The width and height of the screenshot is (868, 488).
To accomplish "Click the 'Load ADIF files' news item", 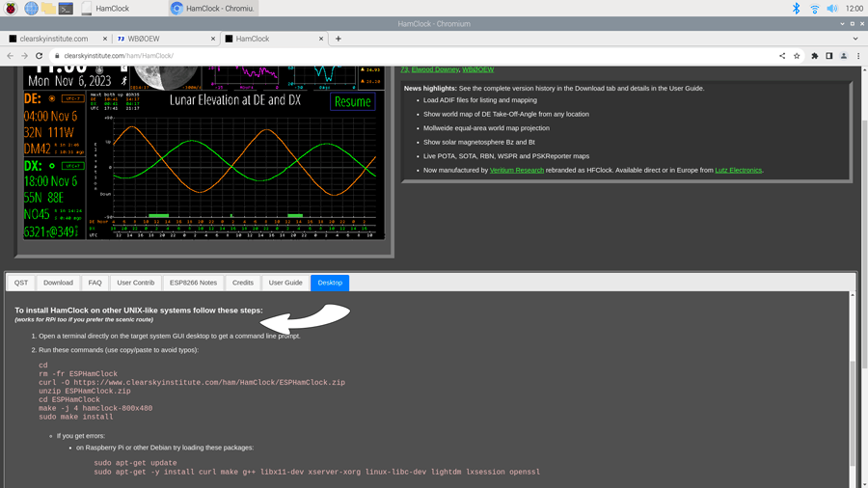I will pos(480,100).
